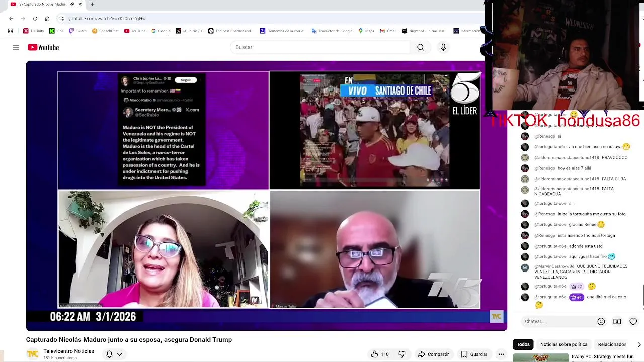Screen dimensions: 644x362
Task: Open Televicentro Noticias channel avatar
Action: point(33,354)
